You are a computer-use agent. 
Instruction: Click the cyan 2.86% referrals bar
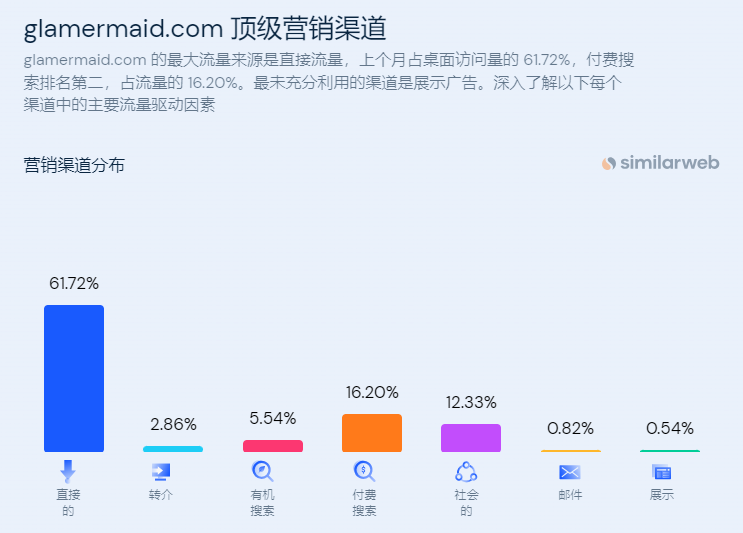tap(173, 449)
